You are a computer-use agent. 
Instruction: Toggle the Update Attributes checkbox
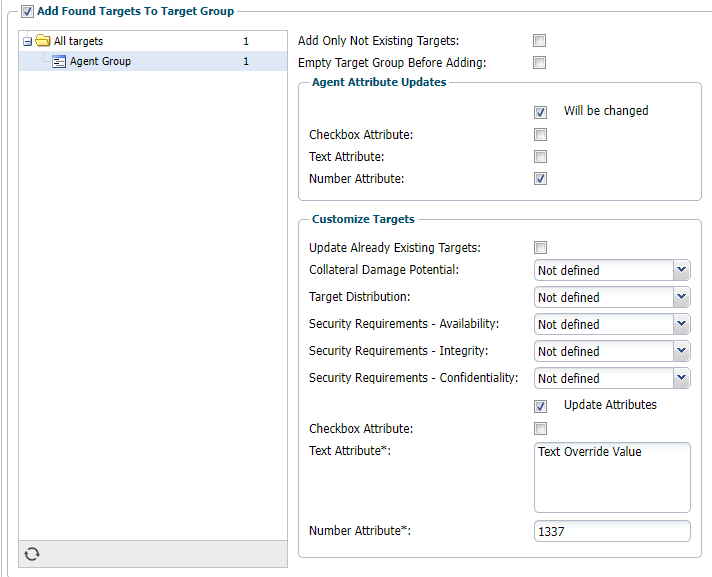point(540,406)
